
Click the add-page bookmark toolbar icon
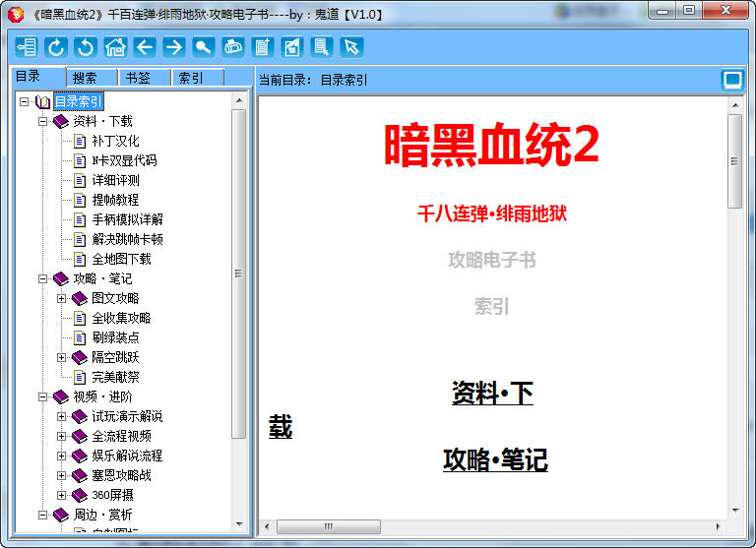(263, 47)
